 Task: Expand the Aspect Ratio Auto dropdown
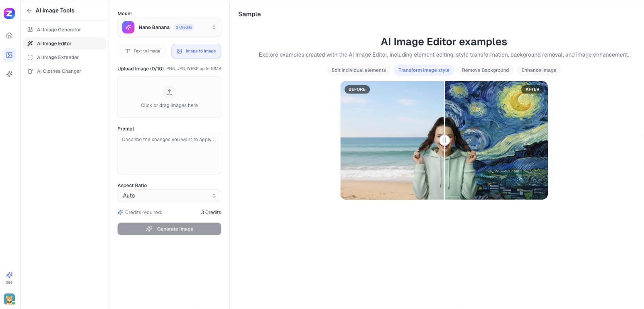169,196
